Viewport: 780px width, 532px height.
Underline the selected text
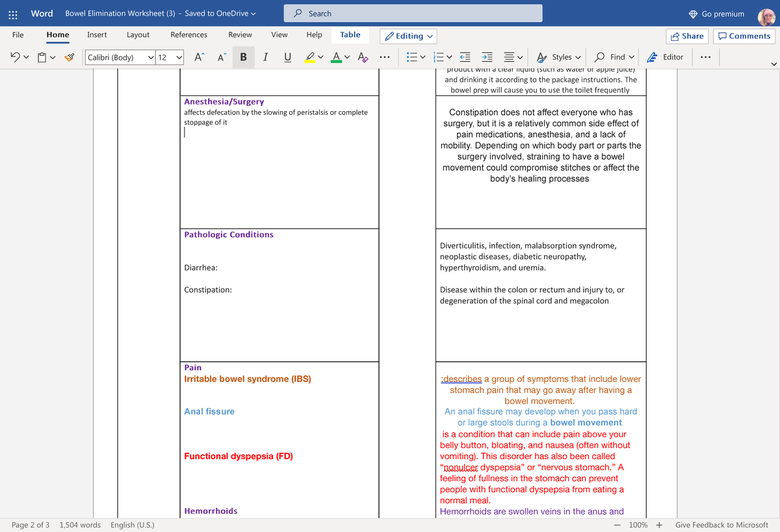(x=287, y=57)
